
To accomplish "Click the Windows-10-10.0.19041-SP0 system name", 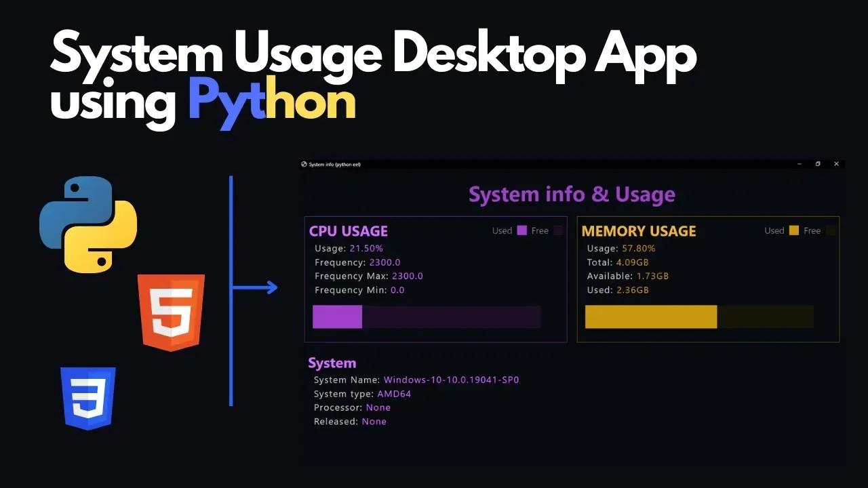I will click(451, 380).
